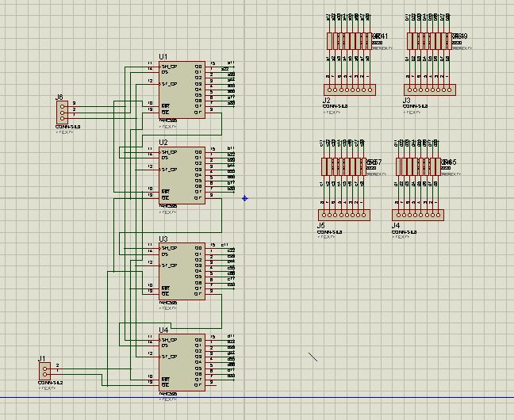Click the J1 two-pin connector symbol
Screen dimensions: 514x420
pos(45,371)
